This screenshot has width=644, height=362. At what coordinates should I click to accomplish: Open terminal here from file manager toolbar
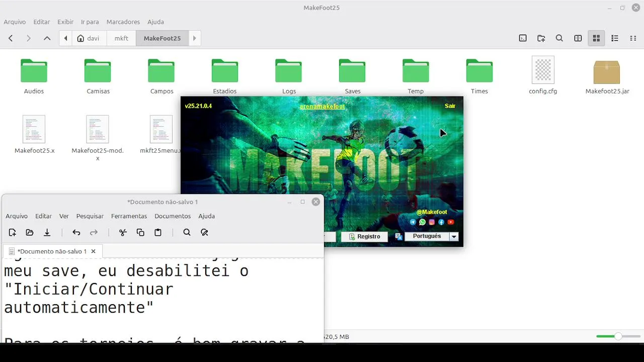point(523,38)
